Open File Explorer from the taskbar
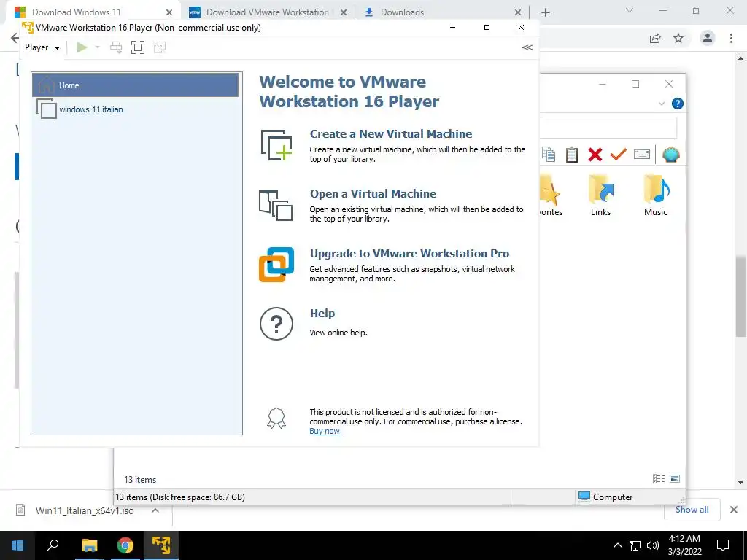 (89, 545)
